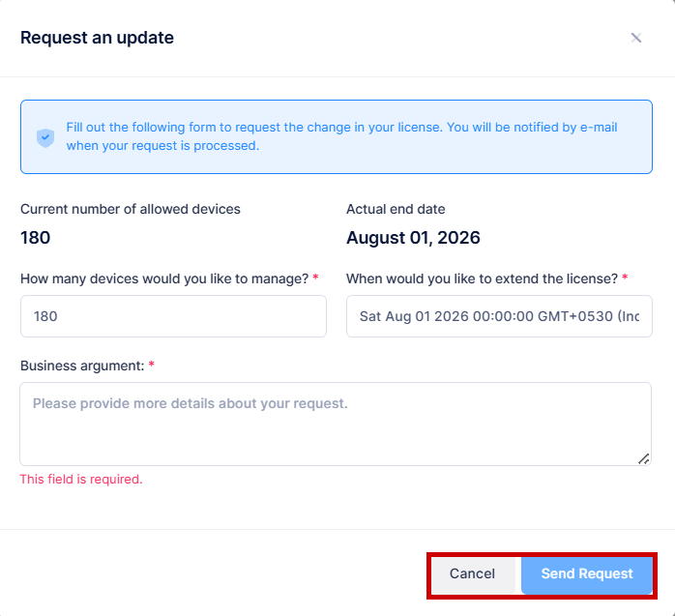The image size is (675, 616).
Task: Click the 'This field is required.' error message
Action: (x=81, y=479)
